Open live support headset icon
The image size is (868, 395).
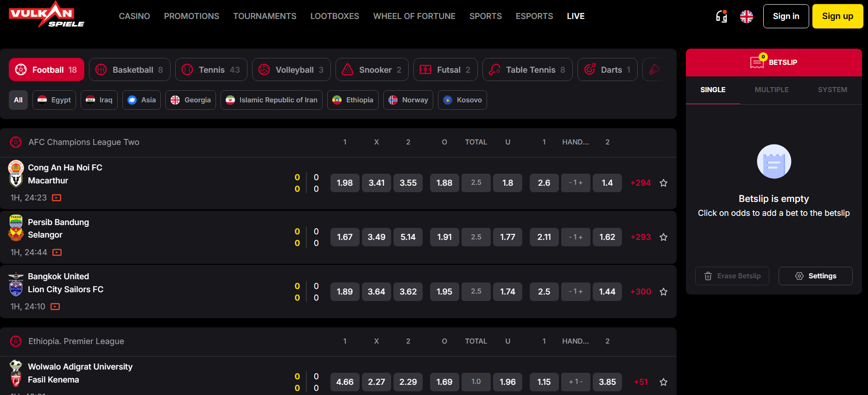(721, 17)
